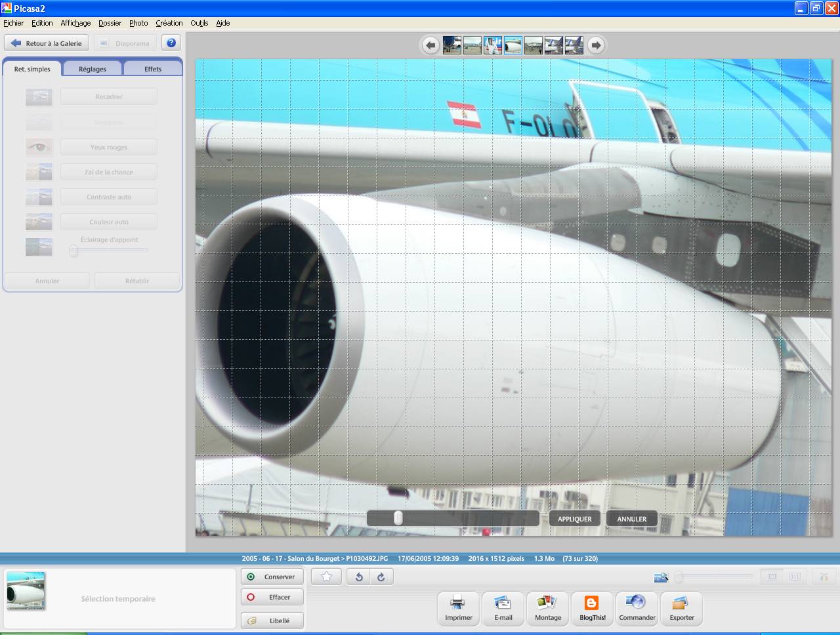Open the Création menu
The width and height of the screenshot is (840, 635).
pos(169,23)
